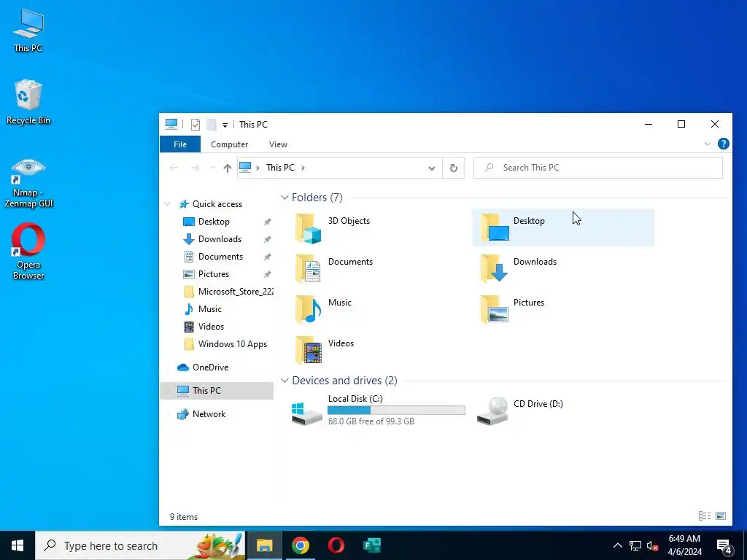Screen dimensions: 747x560
Task: Click Local Disk C: storage usage bar
Action: [x=396, y=410]
